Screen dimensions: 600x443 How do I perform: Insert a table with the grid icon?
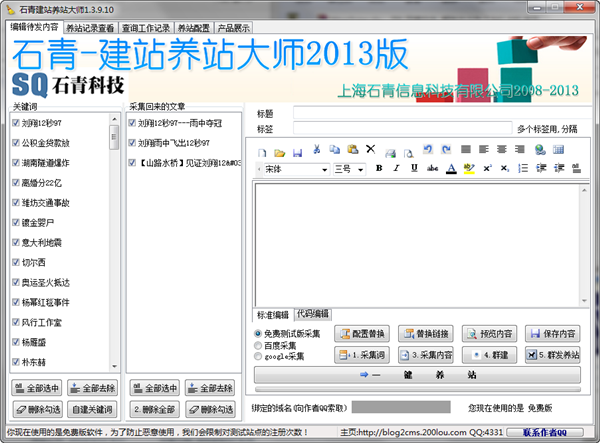559,150
